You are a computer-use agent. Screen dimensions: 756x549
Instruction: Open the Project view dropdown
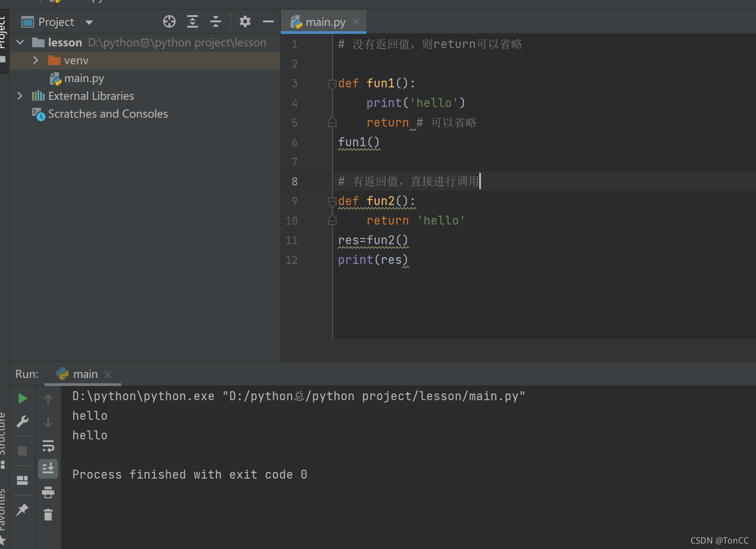pos(89,22)
